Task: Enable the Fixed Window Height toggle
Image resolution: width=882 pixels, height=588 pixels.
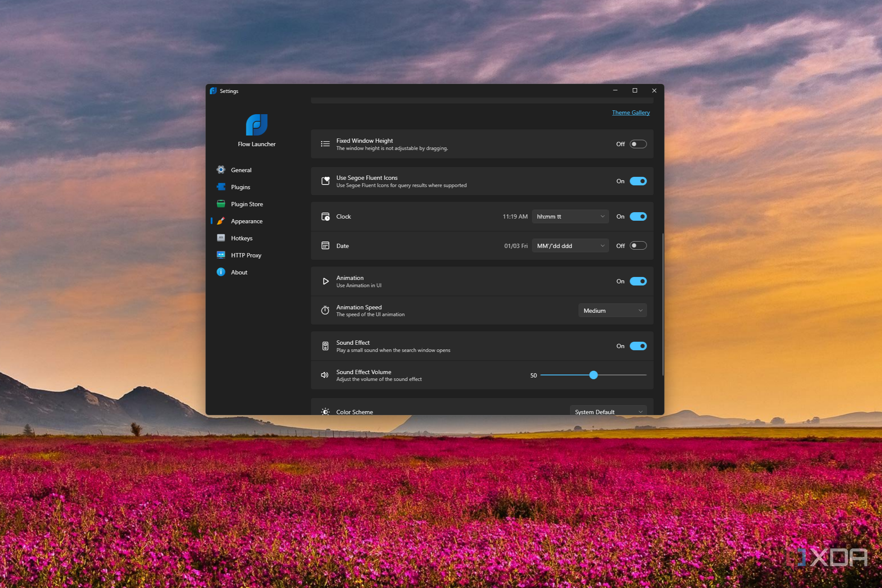Action: click(638, 144)
